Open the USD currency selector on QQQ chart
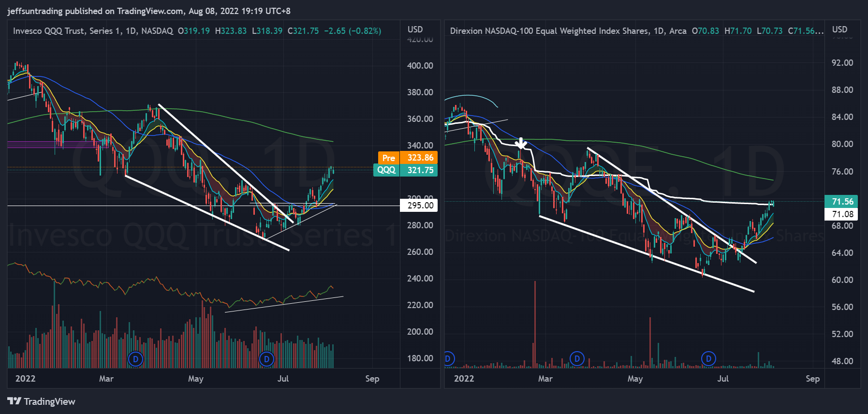This screenshot has height=414, width=868. [415, 30]
